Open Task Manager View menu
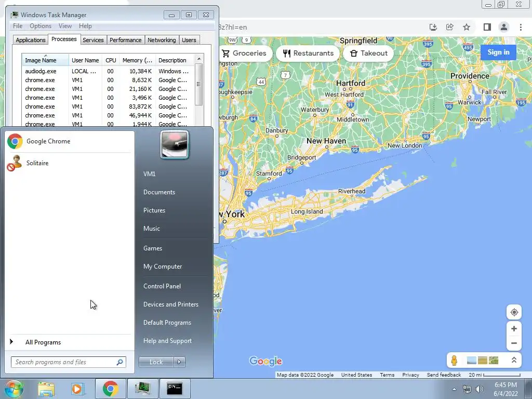The image size is (532, 399). coord(65,26)
